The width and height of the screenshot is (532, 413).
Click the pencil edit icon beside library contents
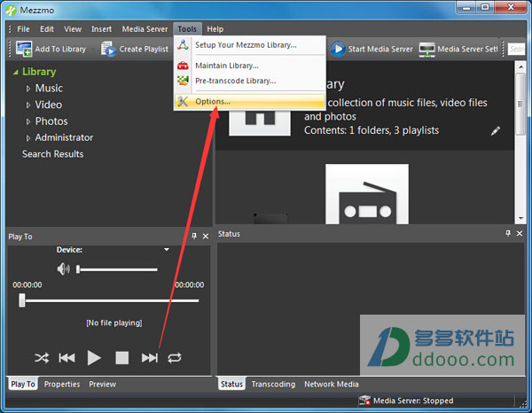(496, 131)
